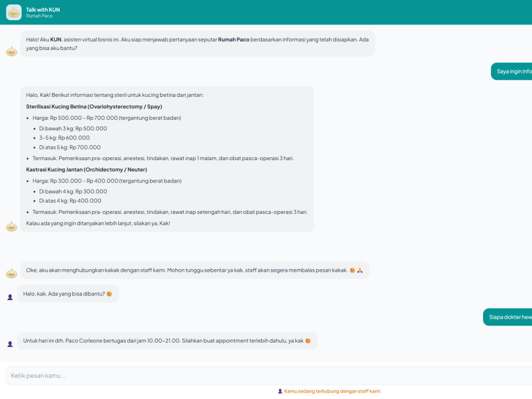Click the 'Di bawah 3 kg: Rp 500.000' line

coord(73,129)
